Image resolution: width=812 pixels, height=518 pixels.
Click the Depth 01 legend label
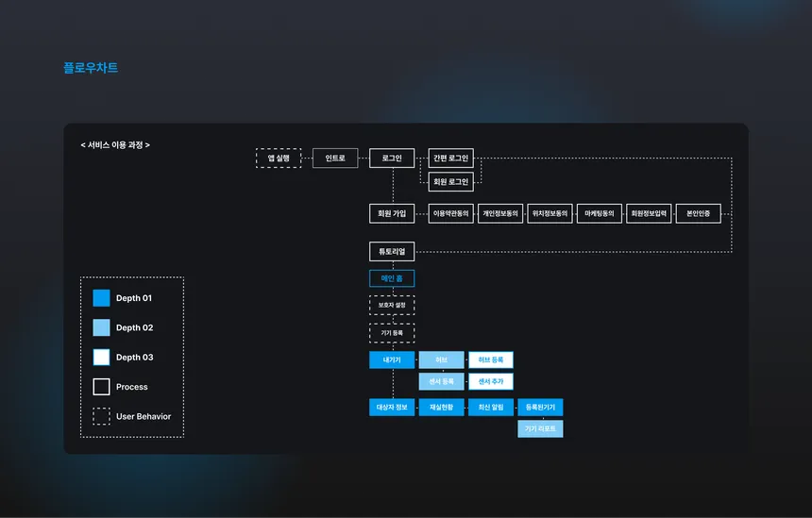coord(134,298)
